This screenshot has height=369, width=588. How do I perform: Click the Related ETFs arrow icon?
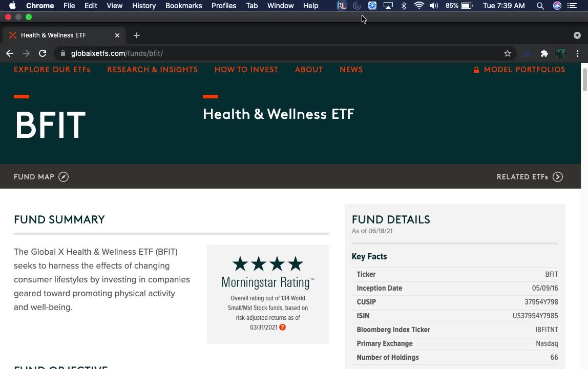coord(558,177)
